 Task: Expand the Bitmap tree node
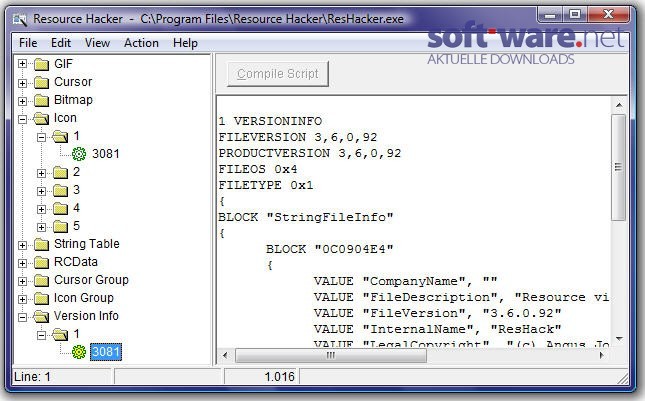pos(23,101)
